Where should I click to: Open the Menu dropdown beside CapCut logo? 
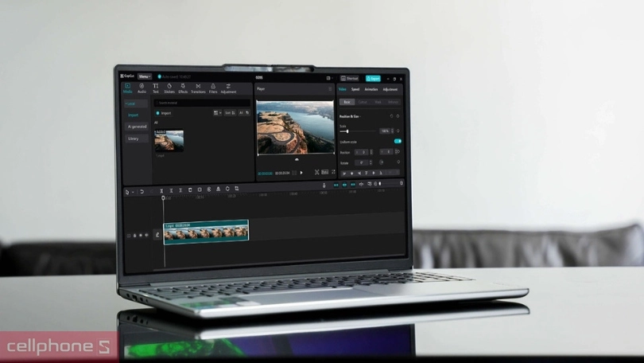[145, 76]
